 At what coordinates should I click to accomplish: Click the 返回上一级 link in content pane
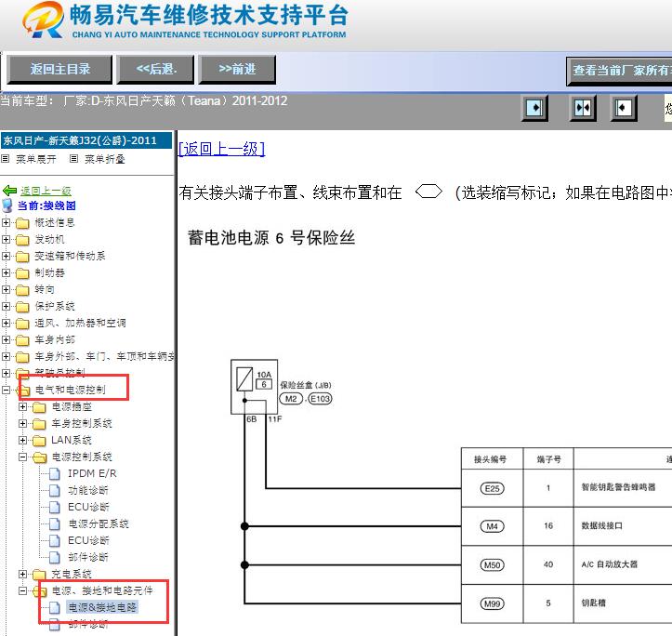pyautogui.click(x=221, y=149)
